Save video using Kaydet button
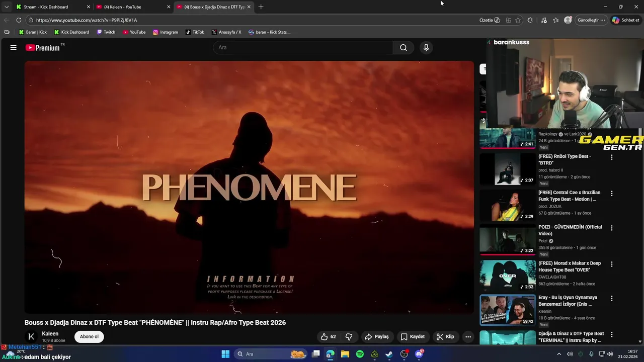The image size is (644, 362). [413, 337]
